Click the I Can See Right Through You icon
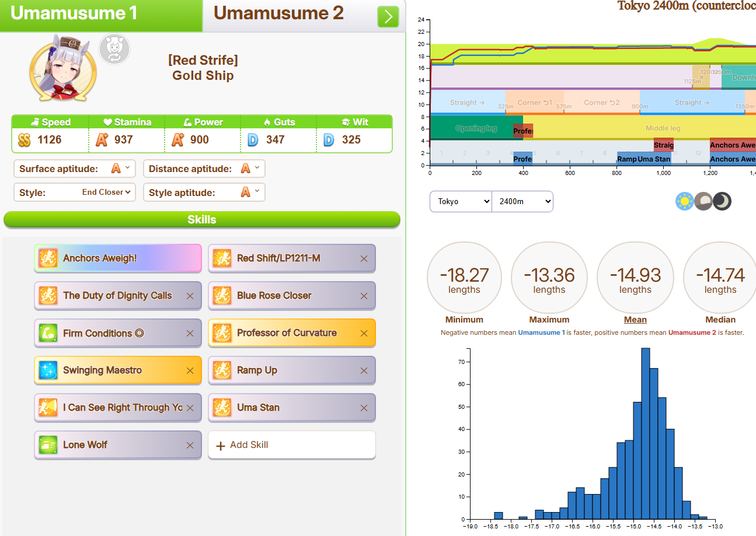 tap(47, 408)
